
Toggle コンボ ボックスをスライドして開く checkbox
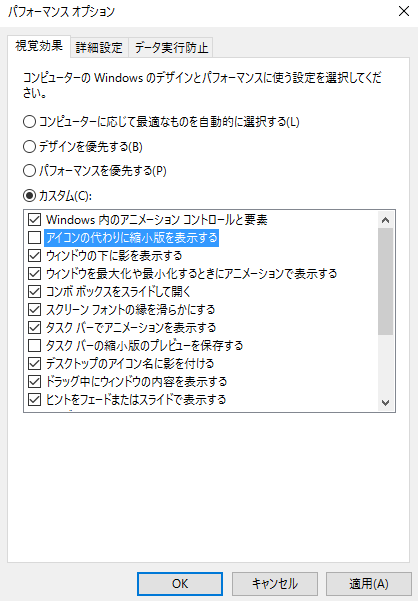[x=34, y=292]
